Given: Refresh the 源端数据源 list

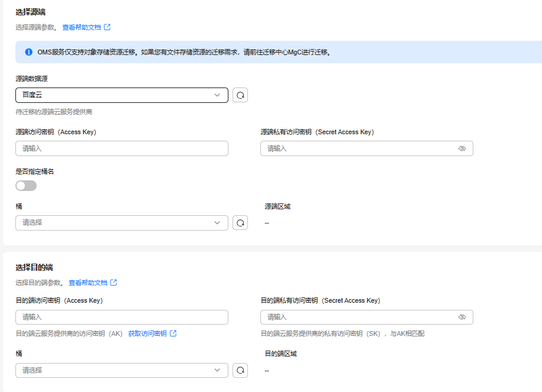Looking at the screenshot, I should [240, 95].
